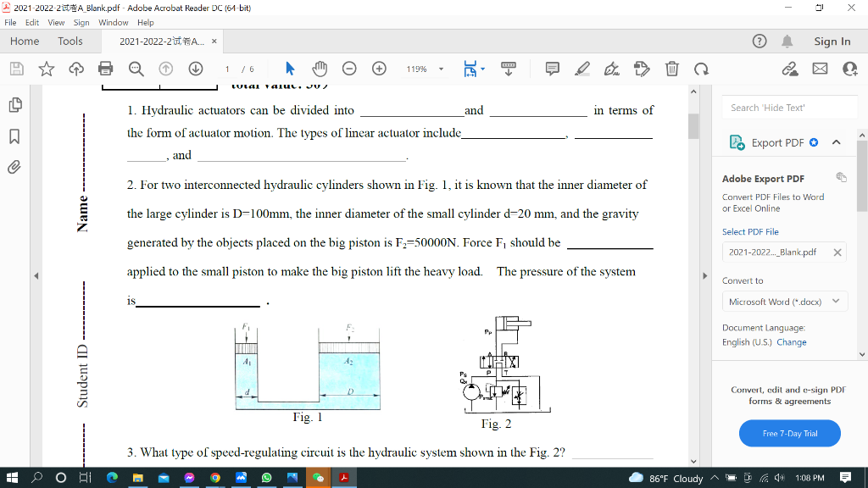
Task: Save the current PDF document
Action: pyautogui.click(x=16, y=69)
